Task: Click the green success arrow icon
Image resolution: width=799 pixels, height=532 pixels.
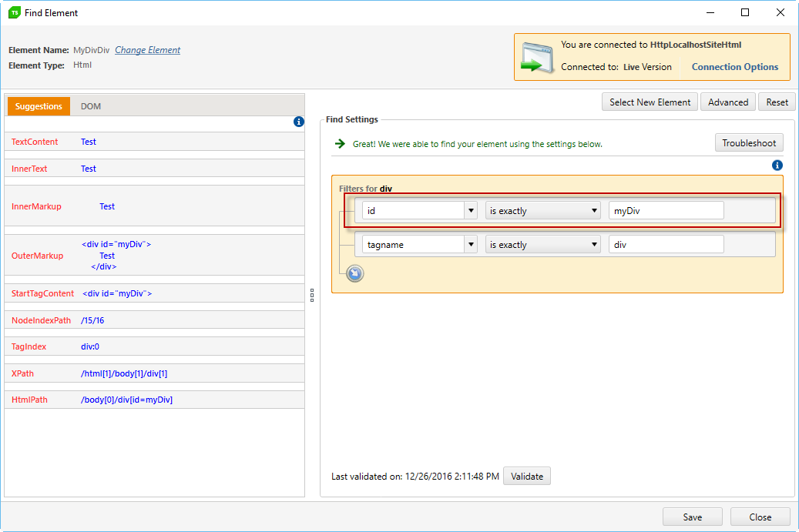Action: click(340, 143)
